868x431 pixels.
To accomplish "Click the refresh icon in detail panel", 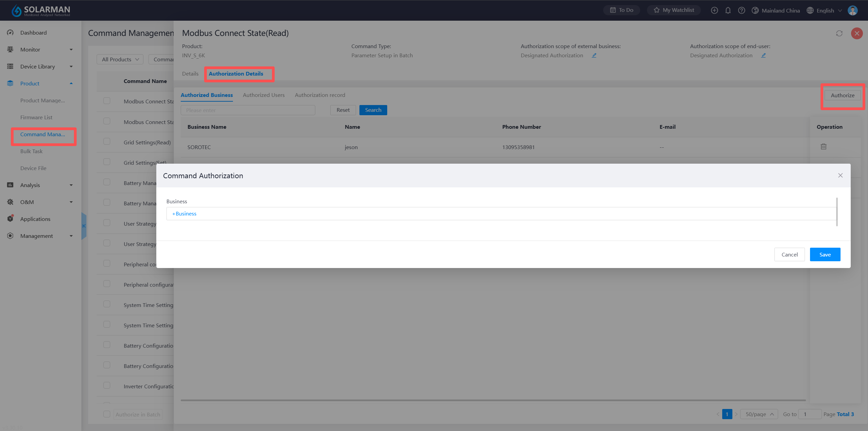I will (x=839, y=33).
